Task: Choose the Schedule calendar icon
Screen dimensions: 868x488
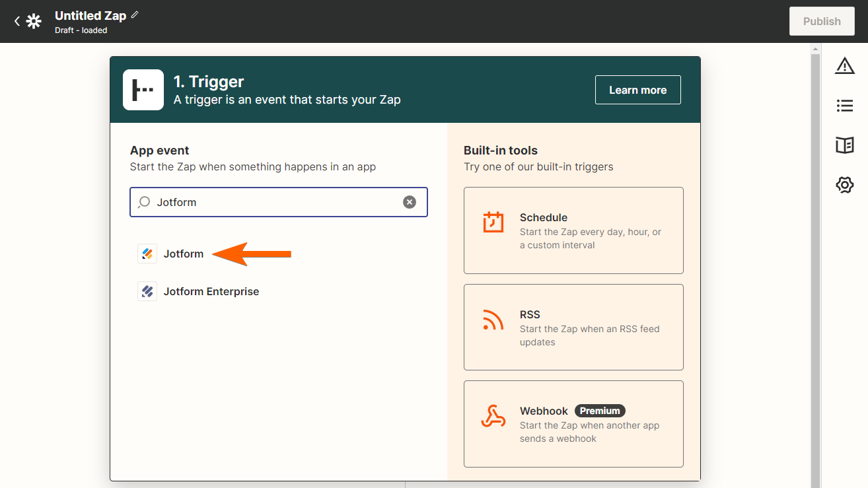Action: click(493, 223)
